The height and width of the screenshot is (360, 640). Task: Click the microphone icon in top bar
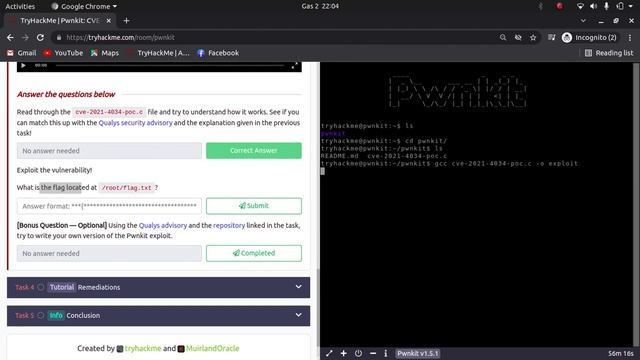(607, 6)
